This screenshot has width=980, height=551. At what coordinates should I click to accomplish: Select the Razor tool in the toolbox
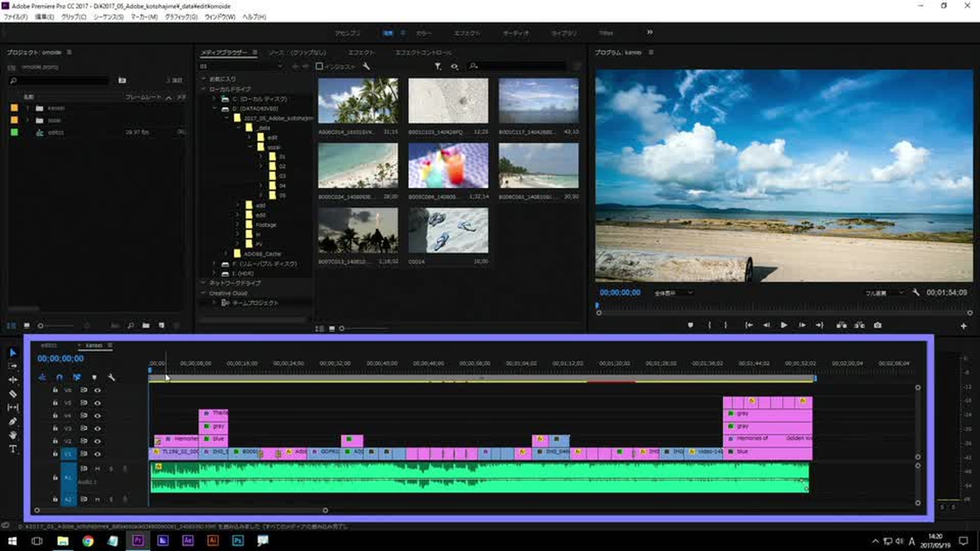pos(13,394)
